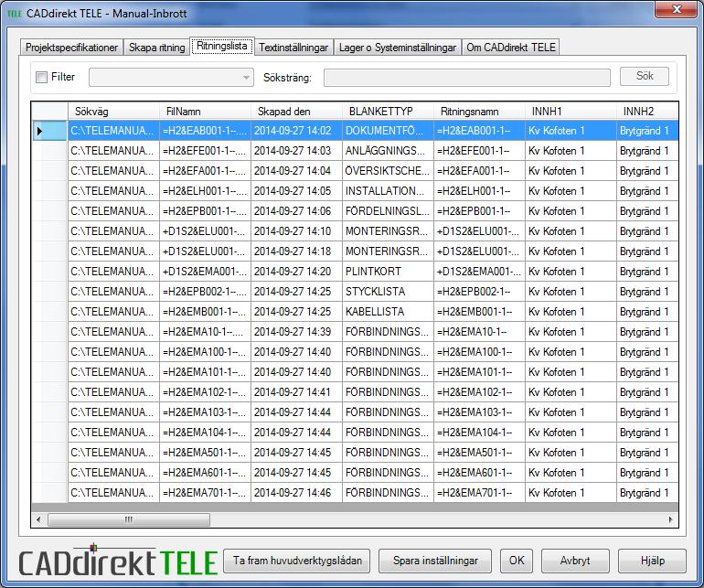704x588 pixels.
Task: Click Ritningsnamn cell =H2&EMA601-1--
Action: 479,473
